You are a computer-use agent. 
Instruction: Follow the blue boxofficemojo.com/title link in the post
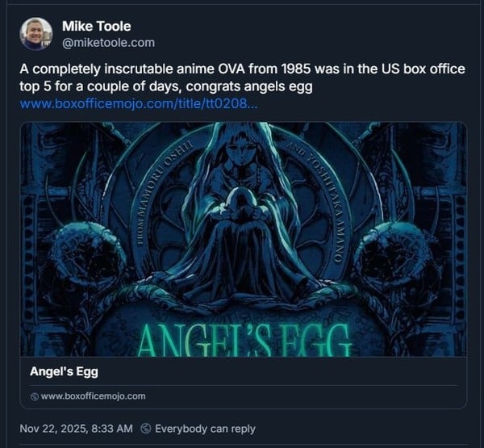pyautogui.click(x=138, y=104)
